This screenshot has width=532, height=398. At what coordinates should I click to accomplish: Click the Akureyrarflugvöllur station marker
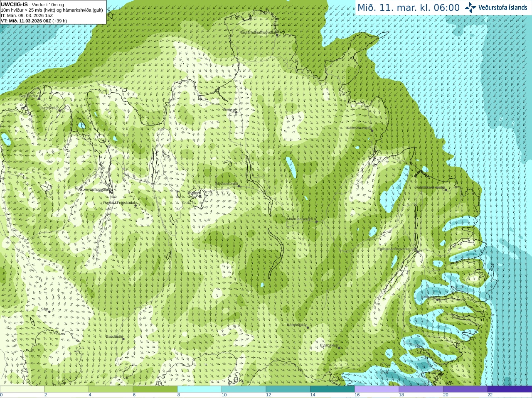(x=111, y=192)
